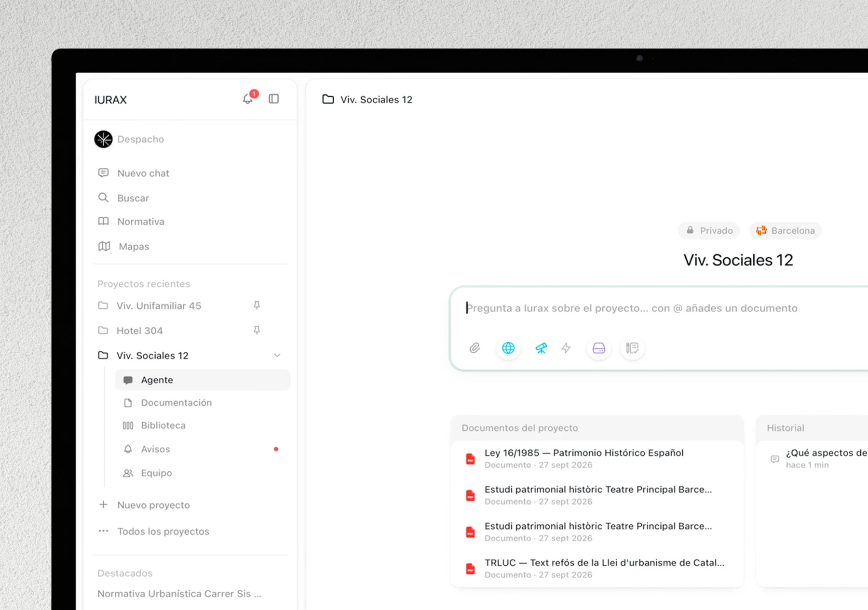Open the notifications bell
Image resolution: width=868 pixels, height=610 pixels.
(248, 99)
